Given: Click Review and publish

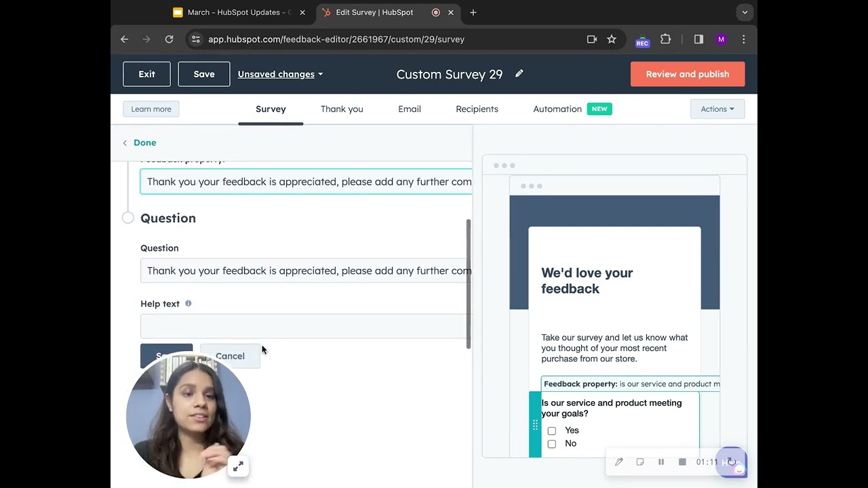Looking at the screenshot, I should click(x=688, y=74).
